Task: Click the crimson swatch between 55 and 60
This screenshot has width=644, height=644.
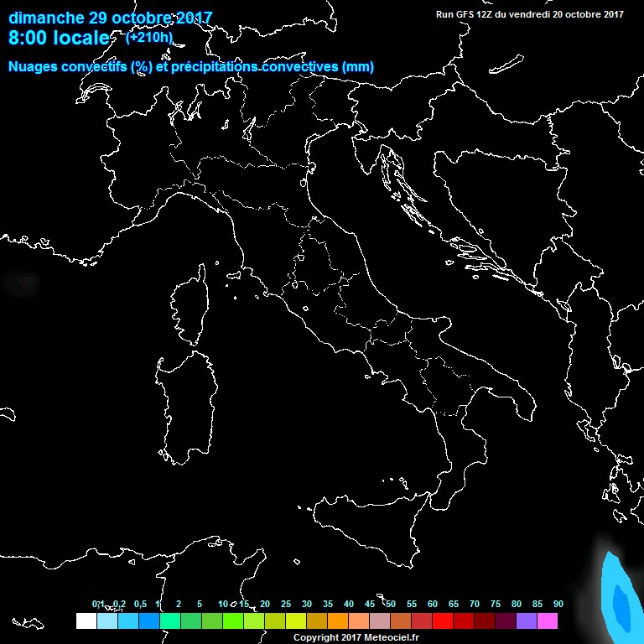Action: (422, 621)
